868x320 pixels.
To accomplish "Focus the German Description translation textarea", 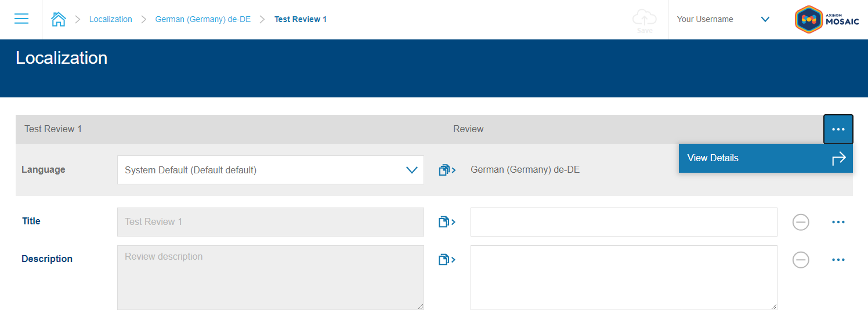I will 623,278.
